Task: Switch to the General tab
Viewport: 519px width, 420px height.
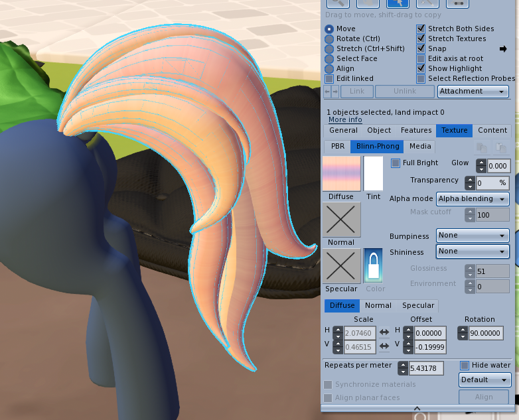Action: [x=343, y=131]
